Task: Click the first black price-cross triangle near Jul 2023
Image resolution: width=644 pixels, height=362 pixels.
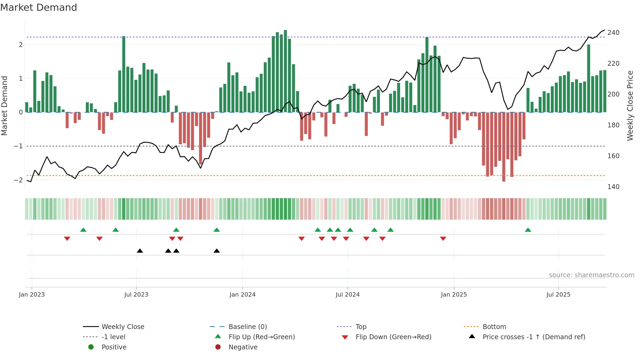Action: 140,251
